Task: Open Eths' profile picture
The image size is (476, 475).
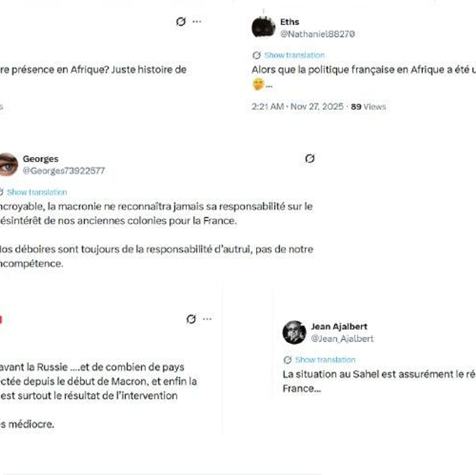Action: [263, 27]
